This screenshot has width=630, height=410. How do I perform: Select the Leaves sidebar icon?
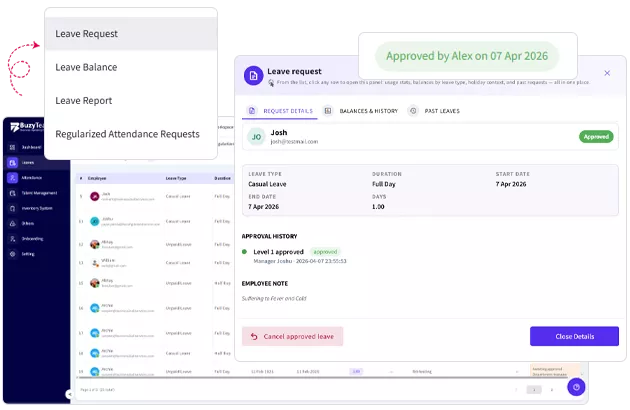[x=12, y=163]
